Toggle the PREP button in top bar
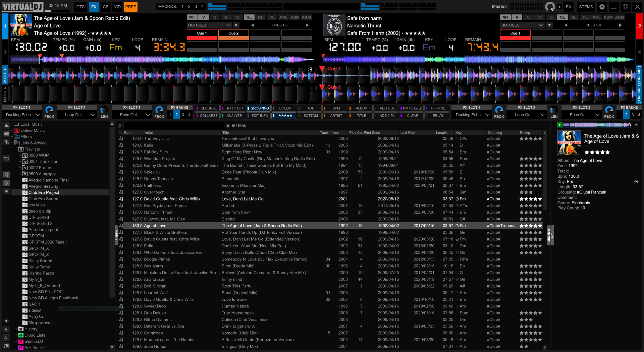Image resolution: width=644 pixels, height=352 pixels. (x=130, y=7)
